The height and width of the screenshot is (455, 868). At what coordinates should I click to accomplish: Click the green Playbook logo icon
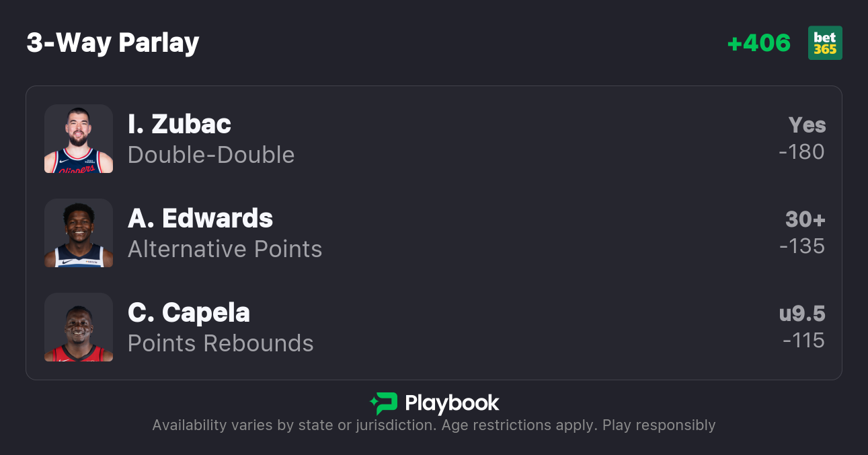point(384,403)
